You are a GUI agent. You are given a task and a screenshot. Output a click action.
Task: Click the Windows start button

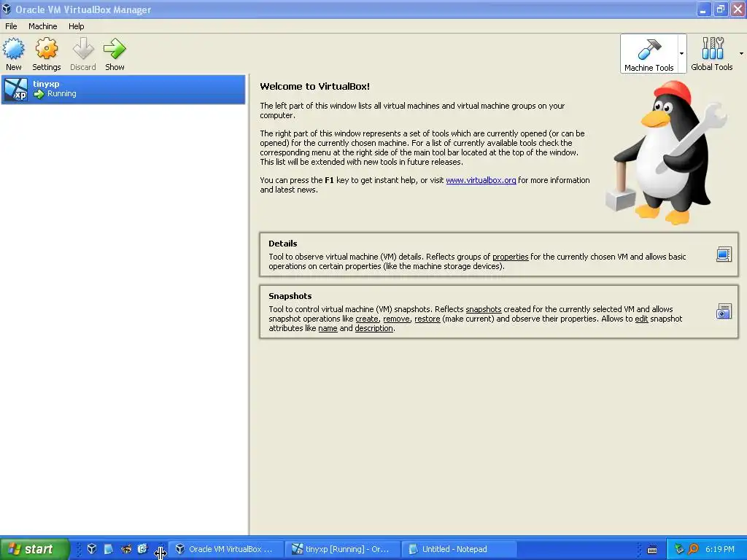35,549
